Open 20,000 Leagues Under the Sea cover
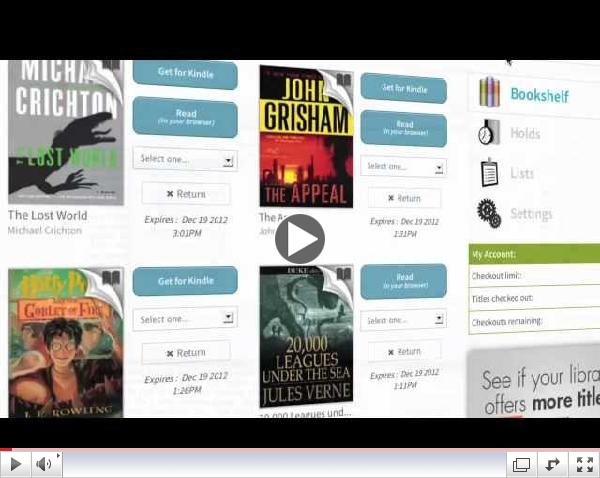Image resolution: width=600 pixels, height=478 pixels. 306,336
